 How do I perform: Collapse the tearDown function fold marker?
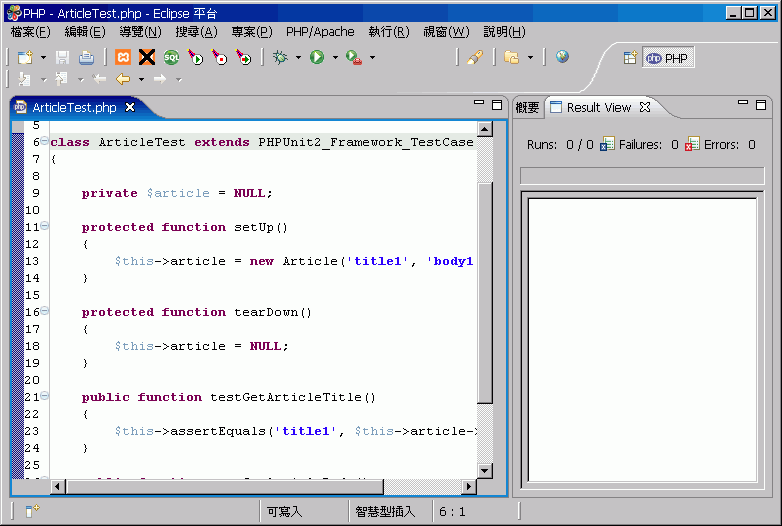pyautogui.click(x=44, y=311)
